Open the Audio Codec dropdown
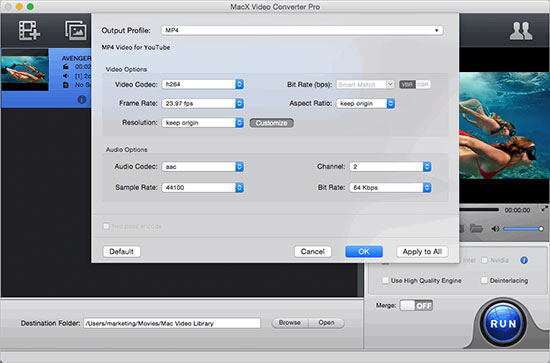Viewport: 550px width, 363px height. pos(203,167)
